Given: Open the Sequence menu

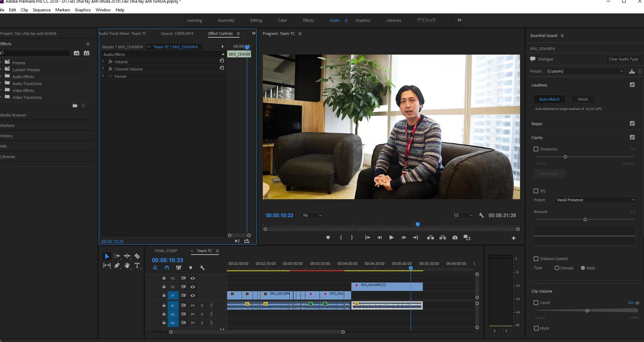Looking at the screenshot, I should (x=41, y=10).
